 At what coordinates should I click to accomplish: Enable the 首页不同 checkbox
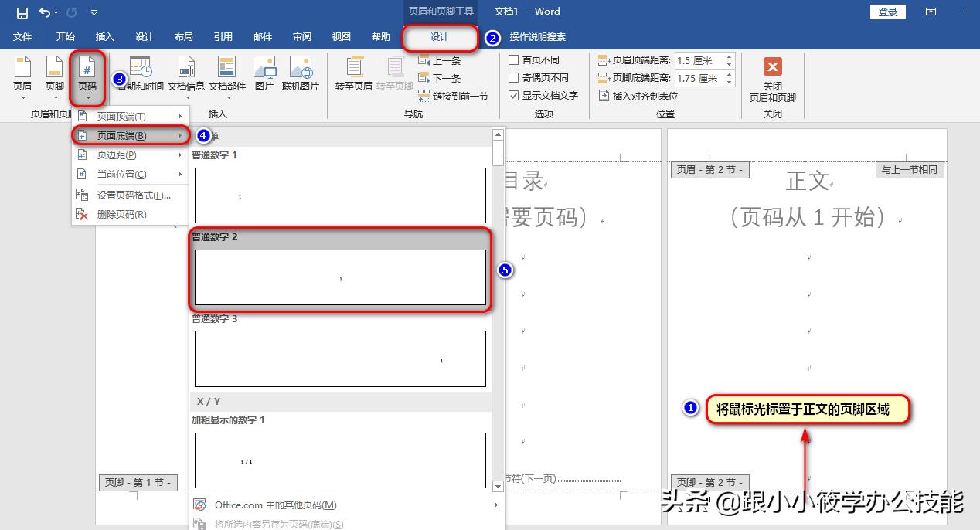(514, 59)
